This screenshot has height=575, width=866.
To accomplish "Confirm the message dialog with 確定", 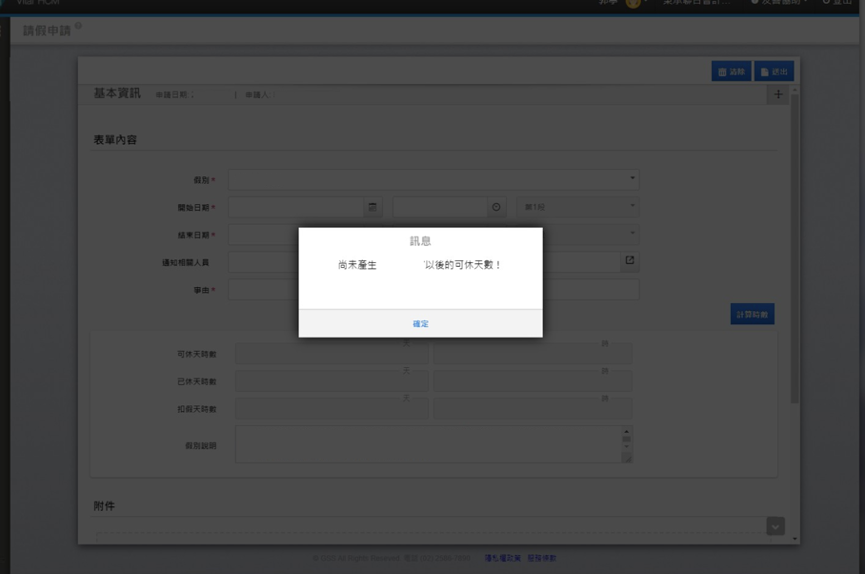I will tap(420, 324).
